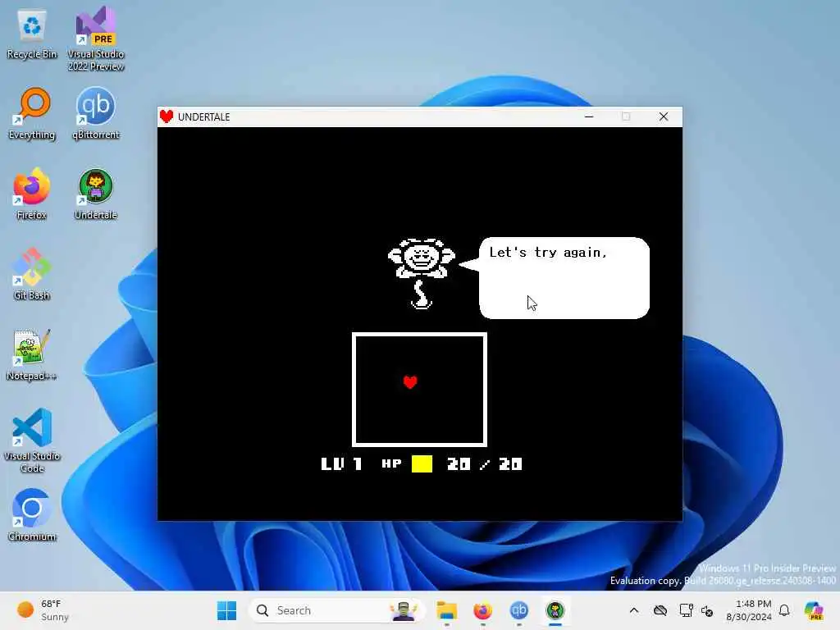Screen dimensions: 840x630
Task: Click the cloud sync tray icon
Action: point(660,610)
